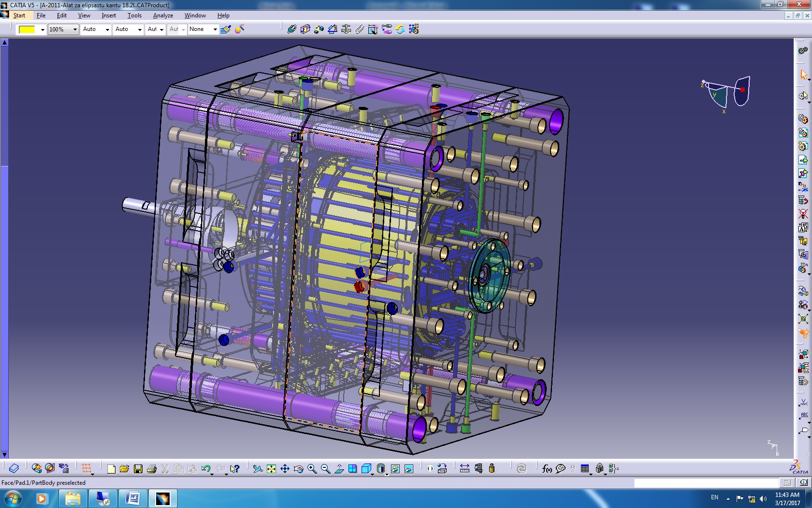Expand the 100% transparency dropdown
Image resolution: width=812 pixels, height=508 pixels.
coord(75,30)
